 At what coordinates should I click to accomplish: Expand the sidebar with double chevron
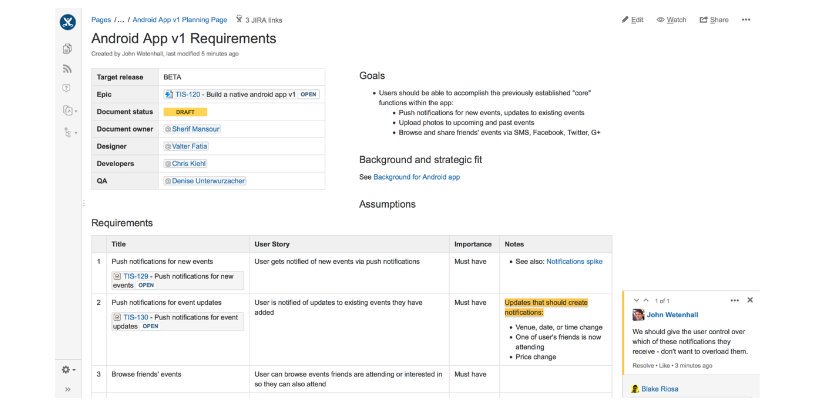tap(68, 390)
